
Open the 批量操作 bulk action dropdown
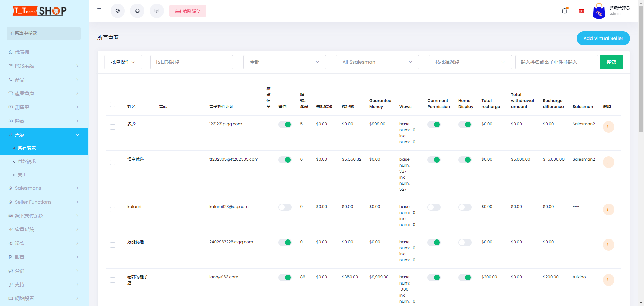point(123,62)
